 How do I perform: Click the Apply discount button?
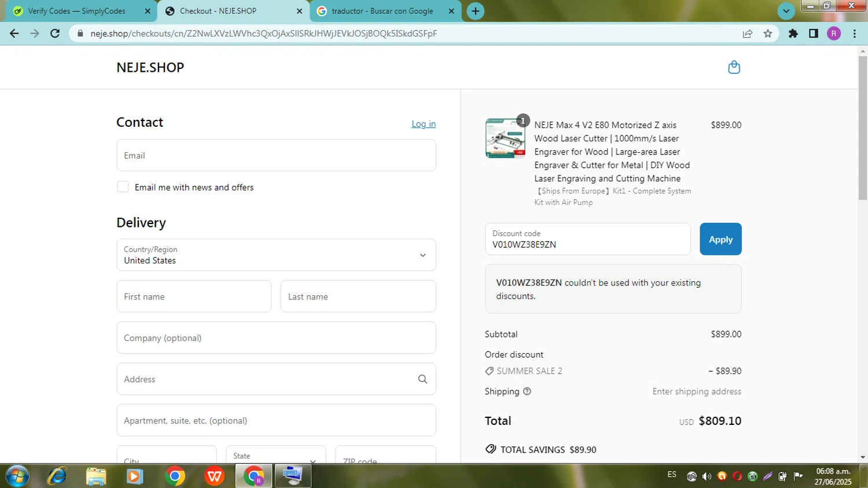click(x=720, y=239)
